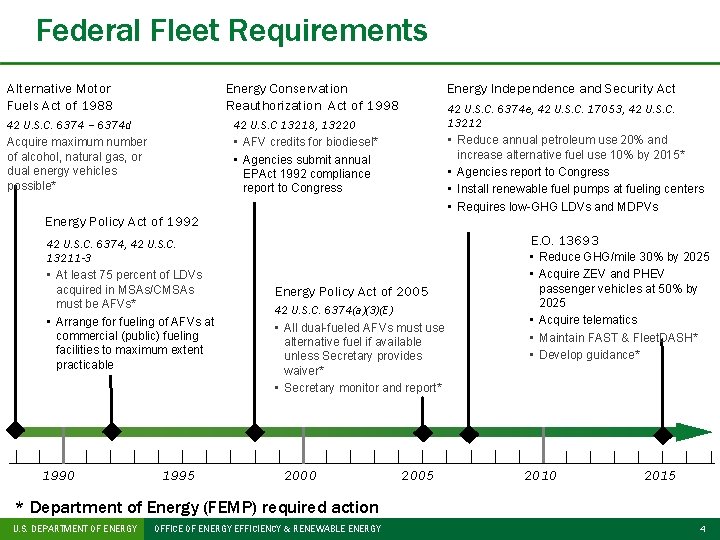The image size is (720, 540).
Task: Click 'Secretary monitor and report*' bullet
Action: click(x=358, y=388)
